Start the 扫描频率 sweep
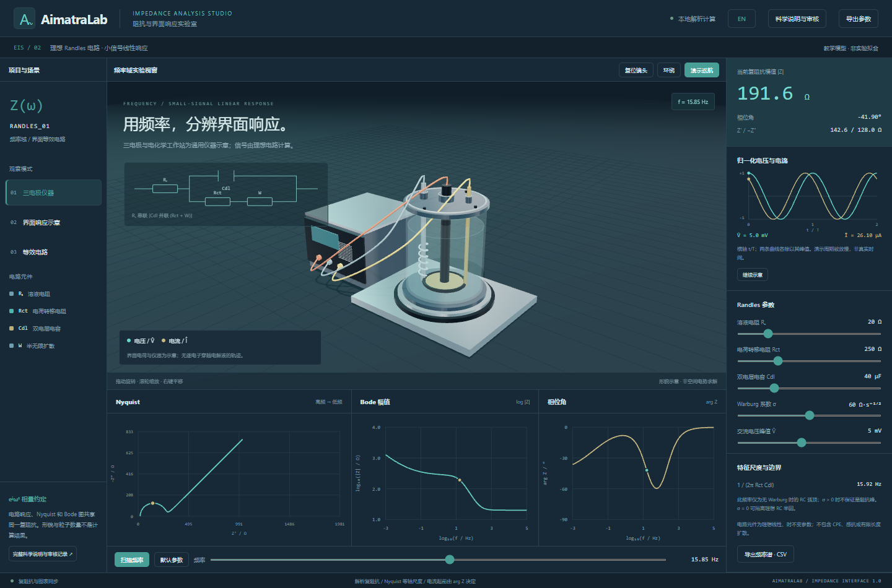This screenshot has height=588, width=892. 132,560
